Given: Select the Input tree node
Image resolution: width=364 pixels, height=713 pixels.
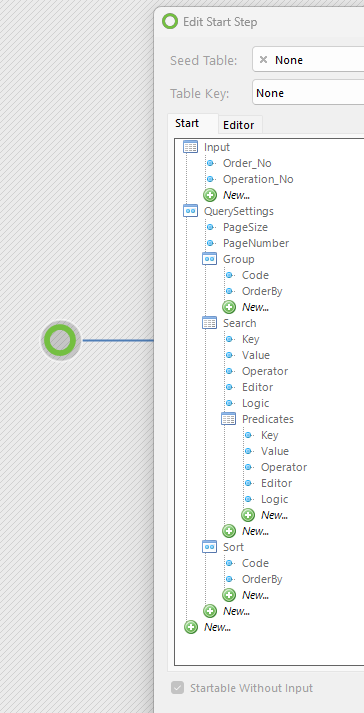Looking at the screenshot, I should tap(217, 147).
